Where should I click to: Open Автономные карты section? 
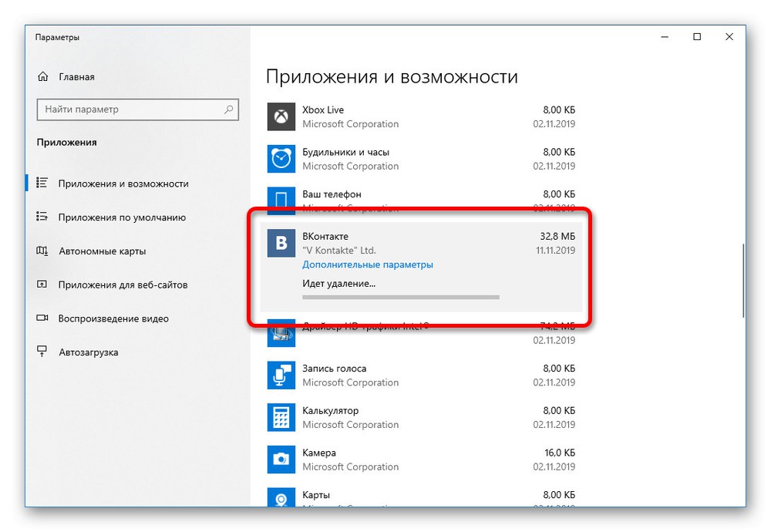(x=103, y=251)
